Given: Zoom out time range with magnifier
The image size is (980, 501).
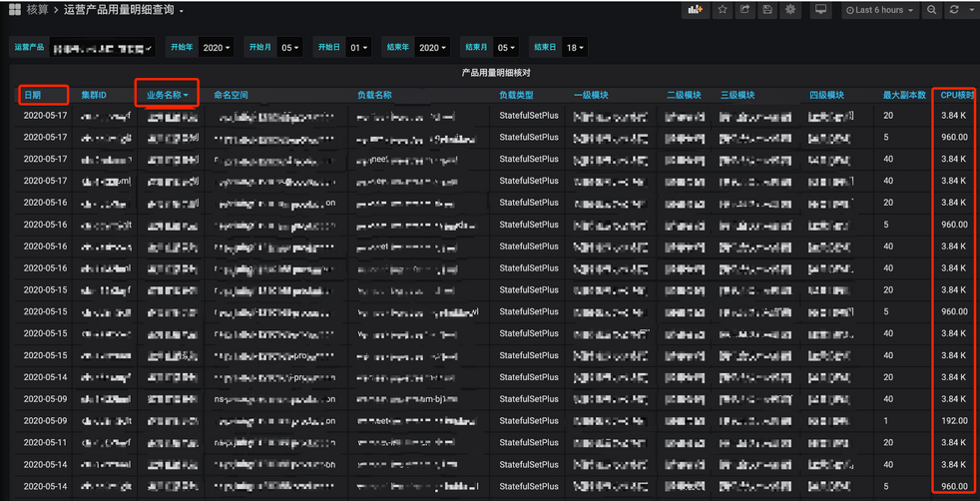Looking at the screenshot, I should coord(931,10).
